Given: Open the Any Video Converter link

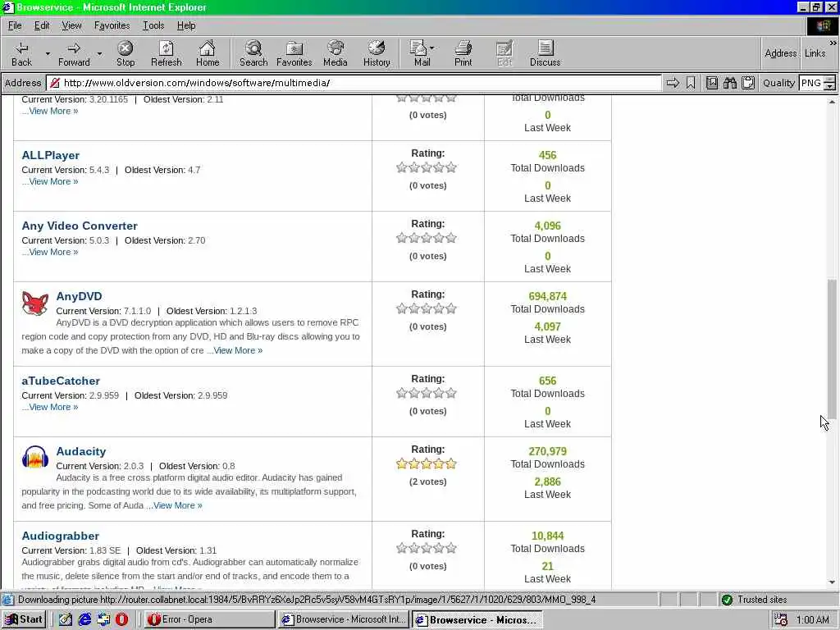Looking at the screenshot, I should (x=80, y=226).
